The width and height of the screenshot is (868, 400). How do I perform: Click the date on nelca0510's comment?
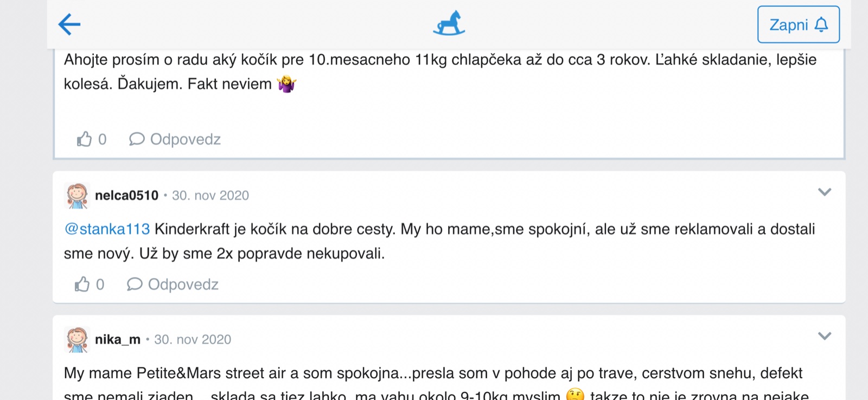click(210, 196)
